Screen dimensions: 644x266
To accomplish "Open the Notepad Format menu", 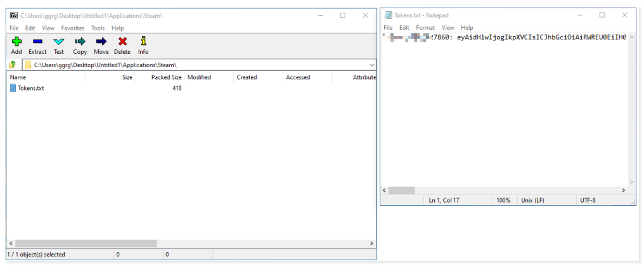I will (x=425, y=28).
